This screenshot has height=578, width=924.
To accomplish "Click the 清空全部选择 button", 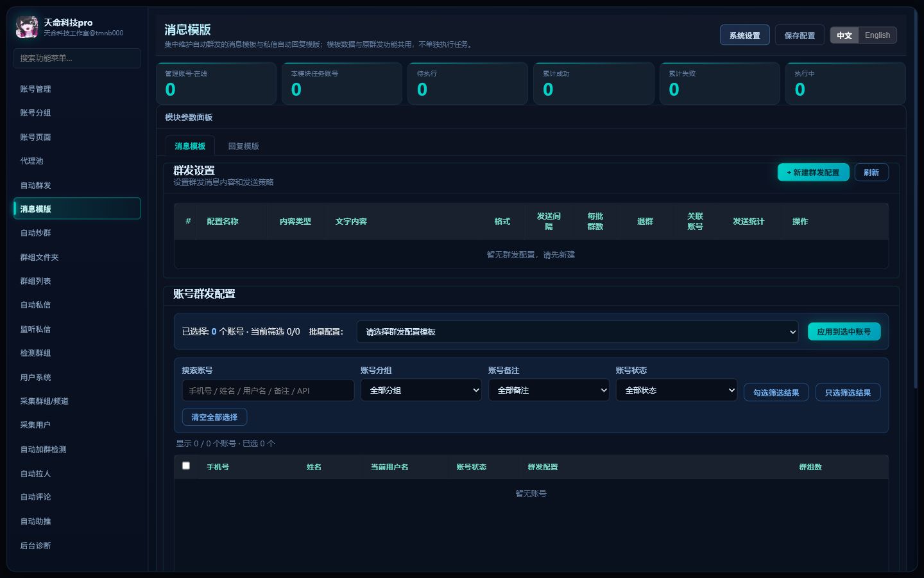I will [214, 417].
